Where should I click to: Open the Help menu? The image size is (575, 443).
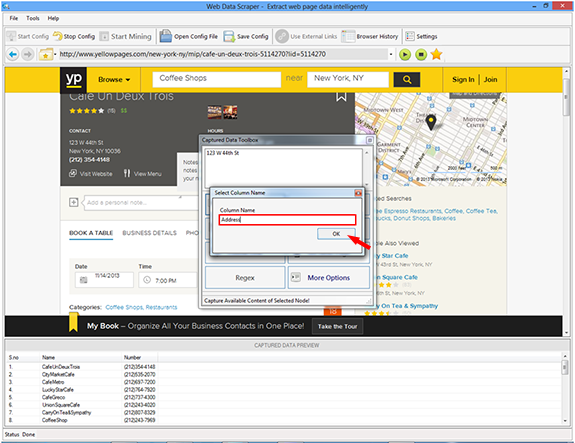click(53, 18)
